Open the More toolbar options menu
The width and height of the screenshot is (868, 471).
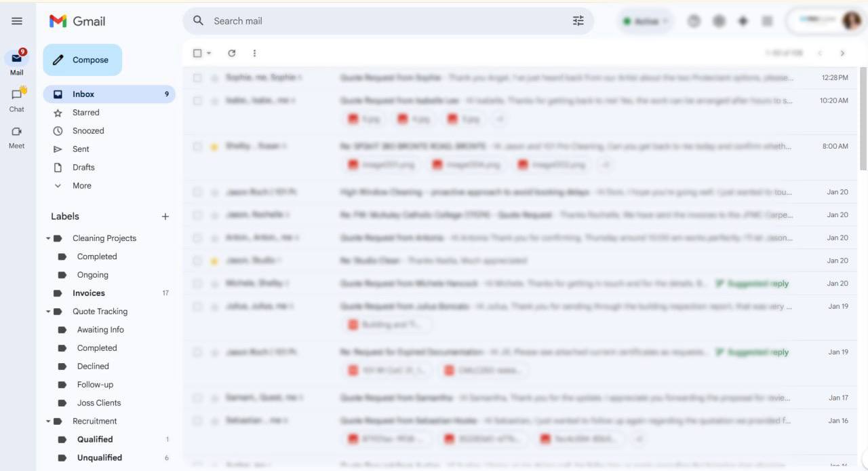[x=254, y=53]
